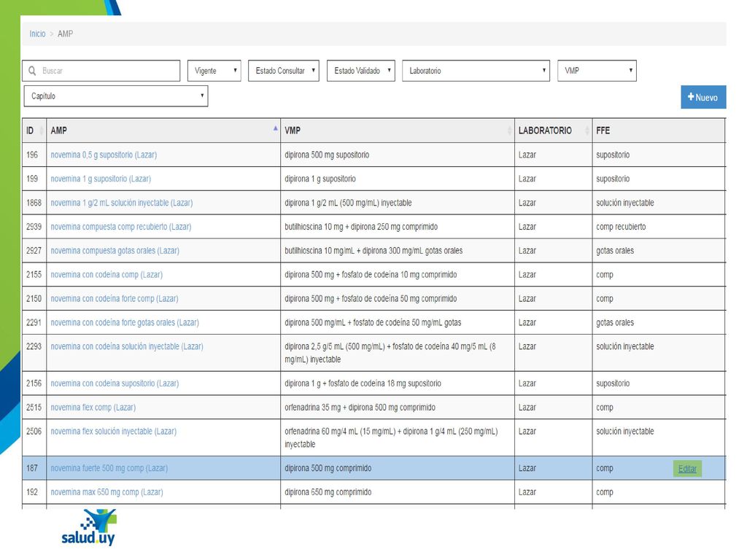The height and width of the screenshot is (560, 747).
Task: Open novemina compuesta gotas orales (Lazar)
Action: tap(115, 251)
